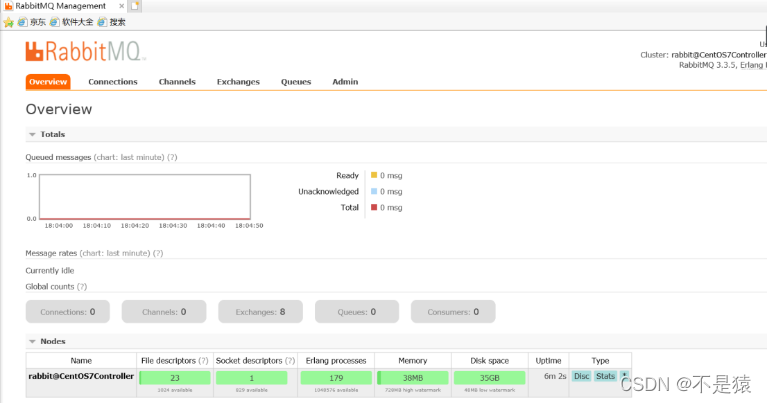Click the Type column header
The height and width of the screenshot is (404, 767).
[x=600, y=360]
